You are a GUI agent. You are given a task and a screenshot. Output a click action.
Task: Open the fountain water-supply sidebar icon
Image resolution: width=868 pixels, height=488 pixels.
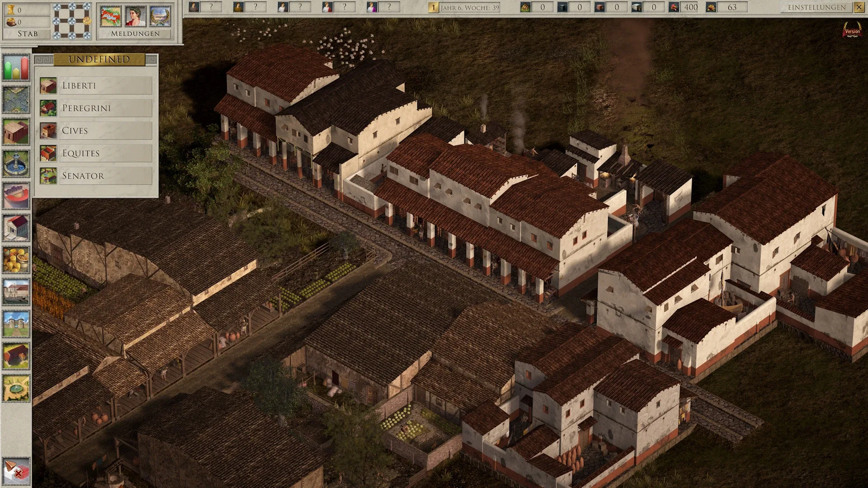pyautogui.click(x=16, y=163)
